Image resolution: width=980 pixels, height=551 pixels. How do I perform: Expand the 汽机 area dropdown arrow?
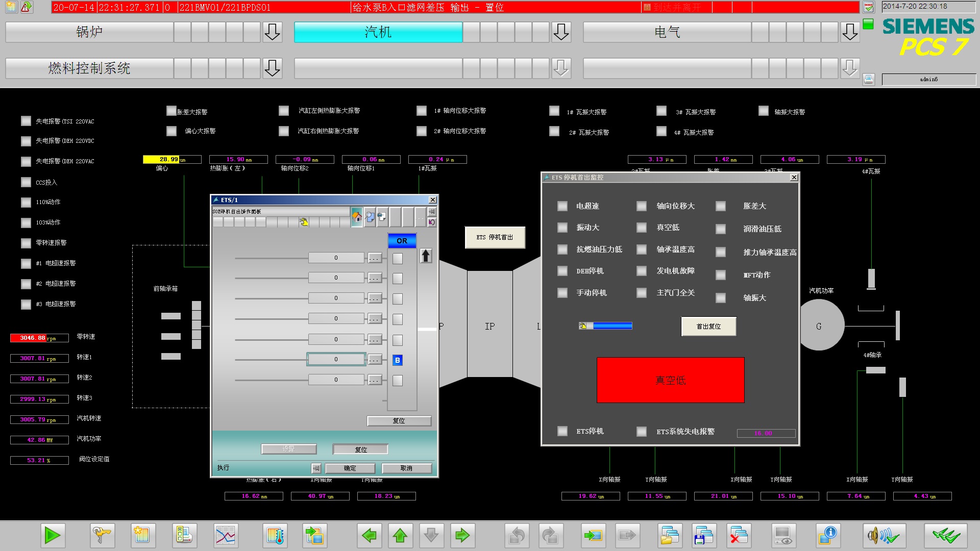(561, 32)
